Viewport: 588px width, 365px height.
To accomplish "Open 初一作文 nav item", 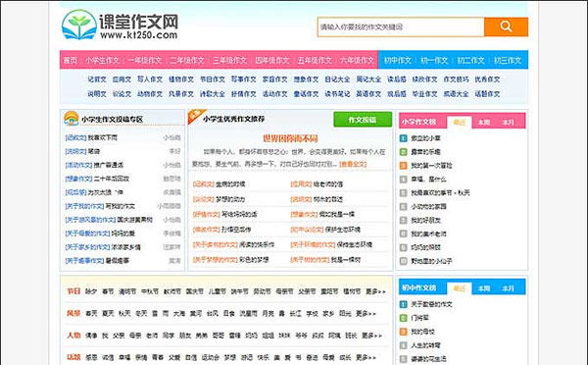I will tap(434, 61).
